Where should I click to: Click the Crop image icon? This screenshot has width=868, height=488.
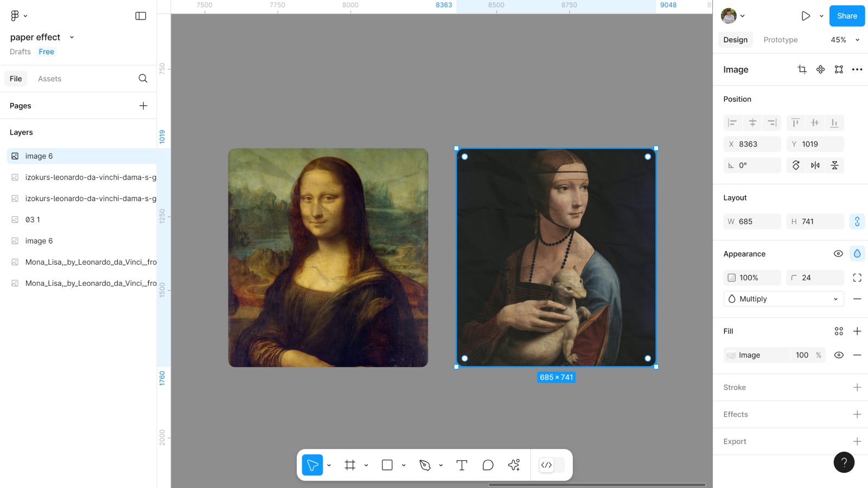coord(802,69)
